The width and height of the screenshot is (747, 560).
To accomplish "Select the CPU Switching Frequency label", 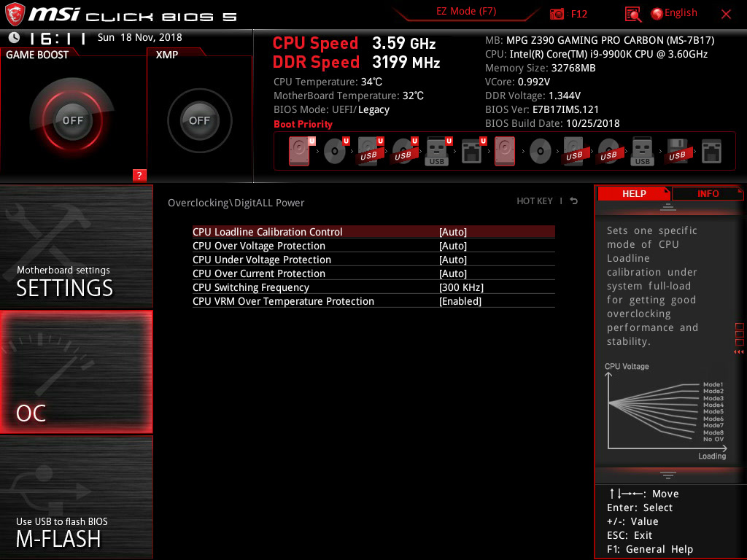I will (x=251, y=287).
